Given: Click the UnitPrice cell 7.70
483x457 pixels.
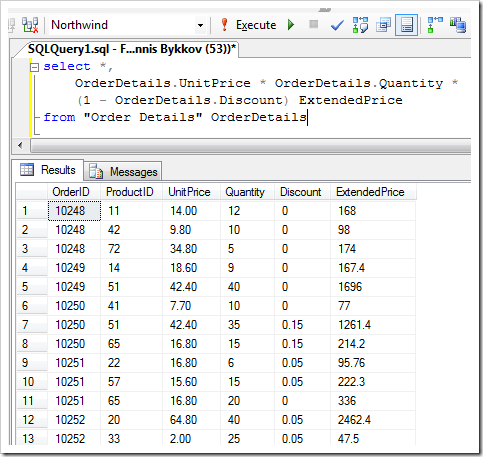Looking at the screenshot, I should pyautogui.click(x=191, y=306).
